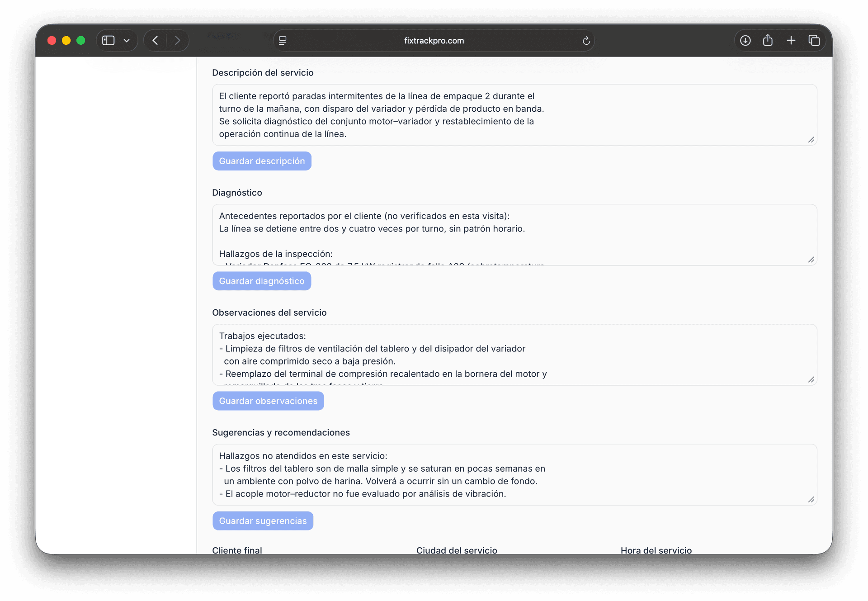This screenshot has width=868, height=601.
Task: Click into Sugerencias y recomendaciones text area
Action: pyautogui.click(x=514, y=474)
